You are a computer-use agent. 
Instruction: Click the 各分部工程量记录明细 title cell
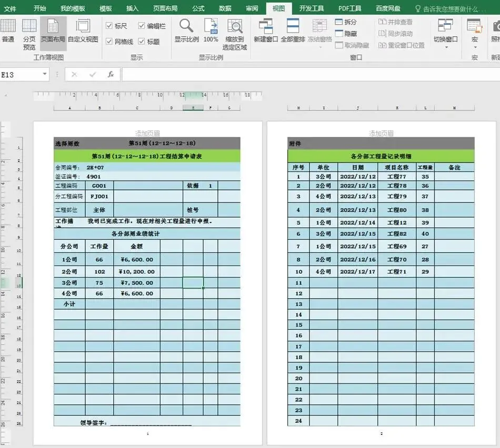pos(381,156)
